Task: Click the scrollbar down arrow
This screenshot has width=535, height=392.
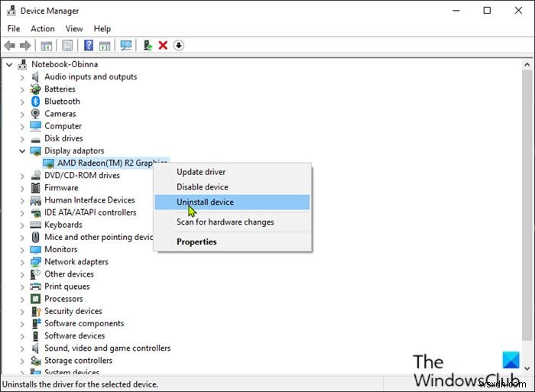Action: coord(527,368)
